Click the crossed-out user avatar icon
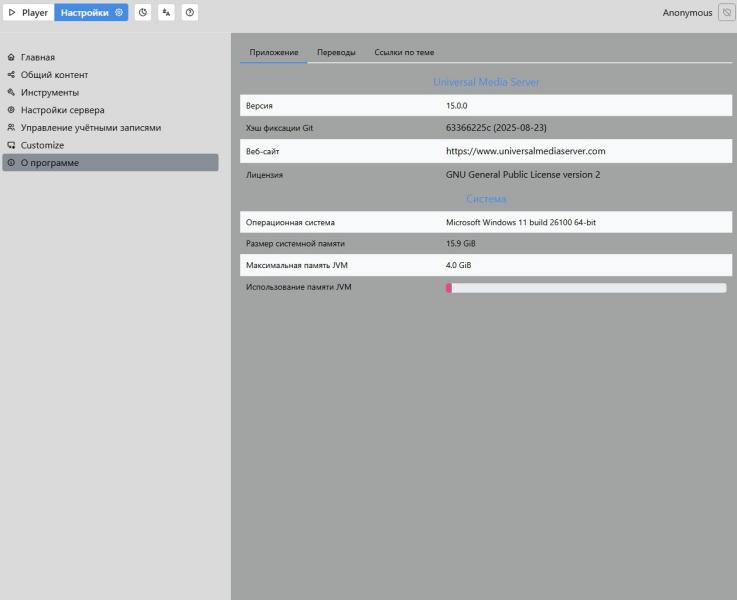 726,13
